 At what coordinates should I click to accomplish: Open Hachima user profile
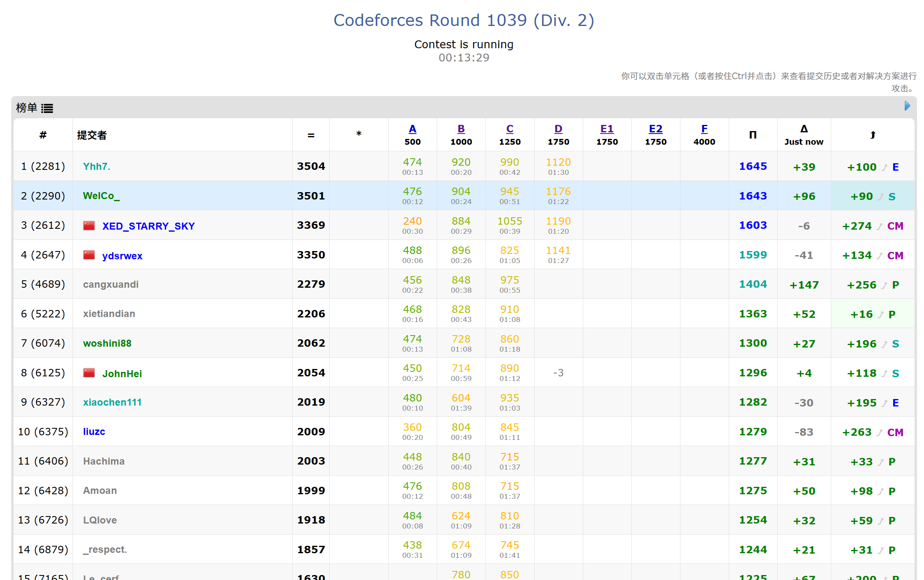(103, 461)
